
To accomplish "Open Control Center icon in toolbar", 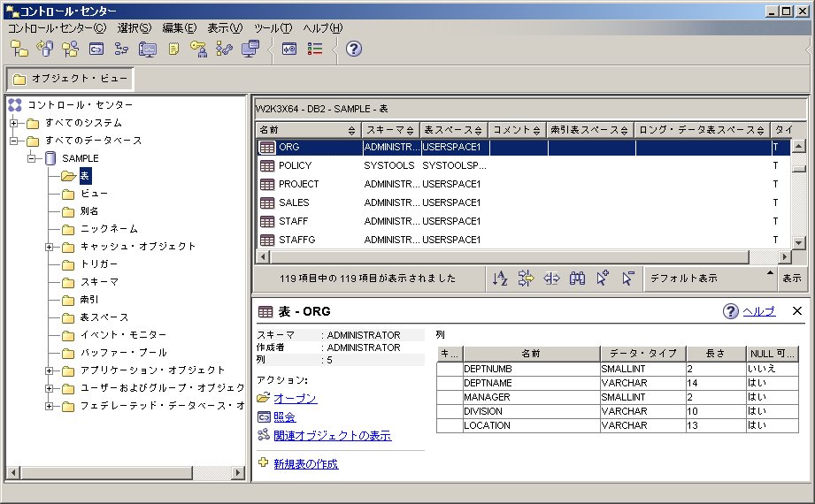I will 19,49.
